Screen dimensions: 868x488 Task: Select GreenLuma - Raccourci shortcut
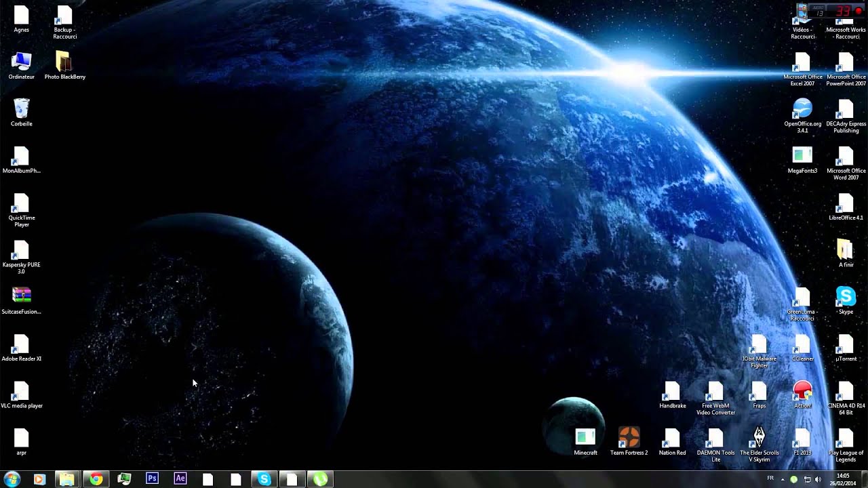pyautogui.click(x=803, y=304)
